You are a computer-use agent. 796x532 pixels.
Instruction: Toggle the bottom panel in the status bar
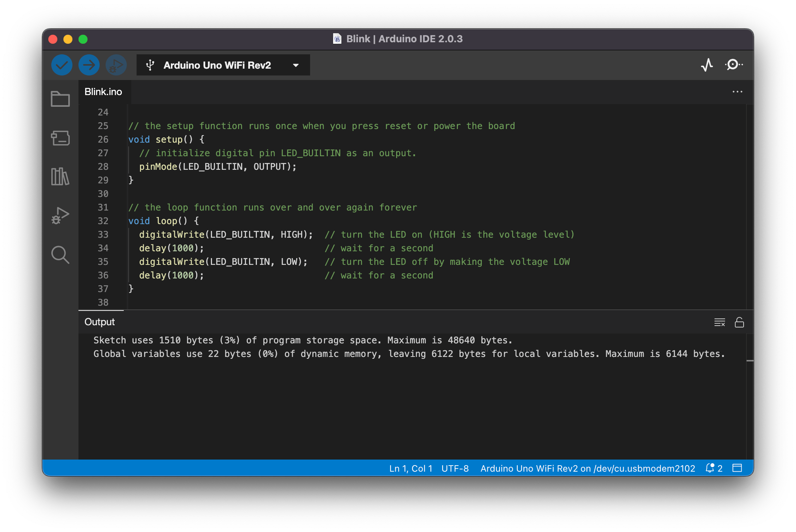click(737, 468)
